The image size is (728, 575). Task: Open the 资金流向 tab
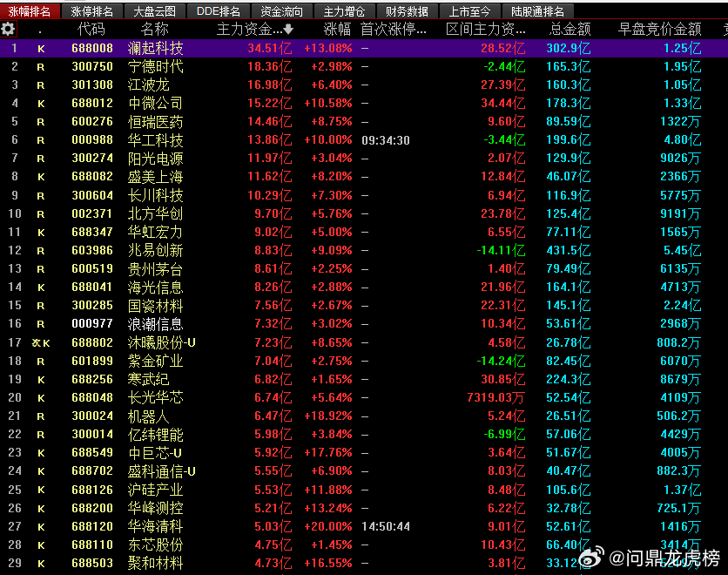281,11
